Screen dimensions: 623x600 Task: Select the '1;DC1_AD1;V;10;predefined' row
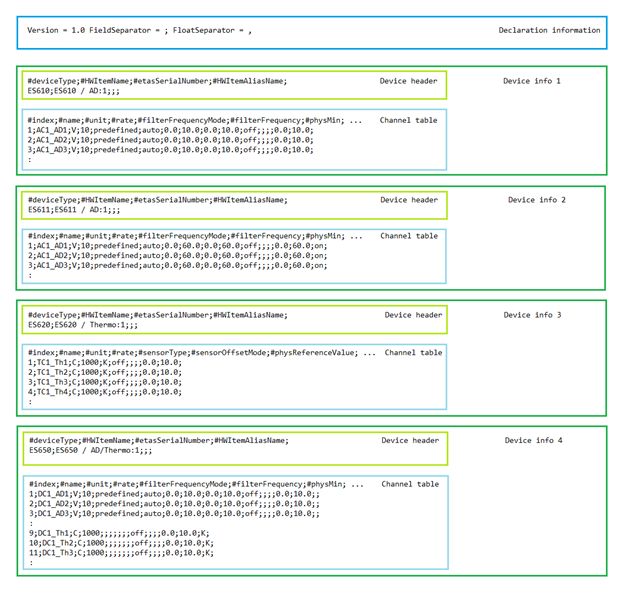click(x=174, y=494)
